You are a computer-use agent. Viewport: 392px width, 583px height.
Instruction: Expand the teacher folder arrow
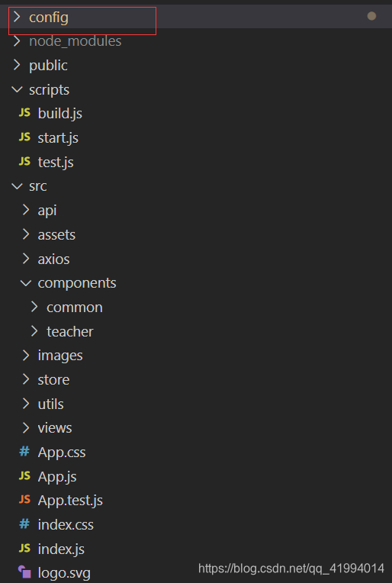click(x=34, y=331)
